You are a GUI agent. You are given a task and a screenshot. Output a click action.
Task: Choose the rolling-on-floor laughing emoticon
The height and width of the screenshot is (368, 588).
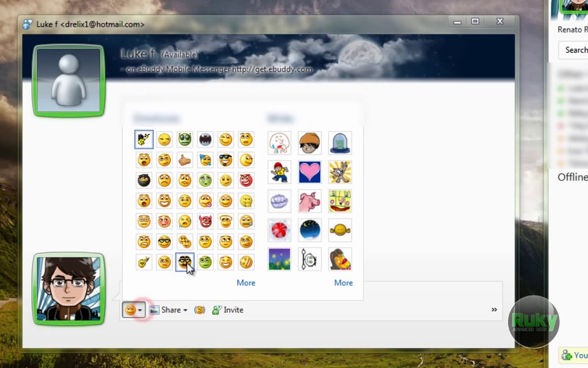[246, 262]
